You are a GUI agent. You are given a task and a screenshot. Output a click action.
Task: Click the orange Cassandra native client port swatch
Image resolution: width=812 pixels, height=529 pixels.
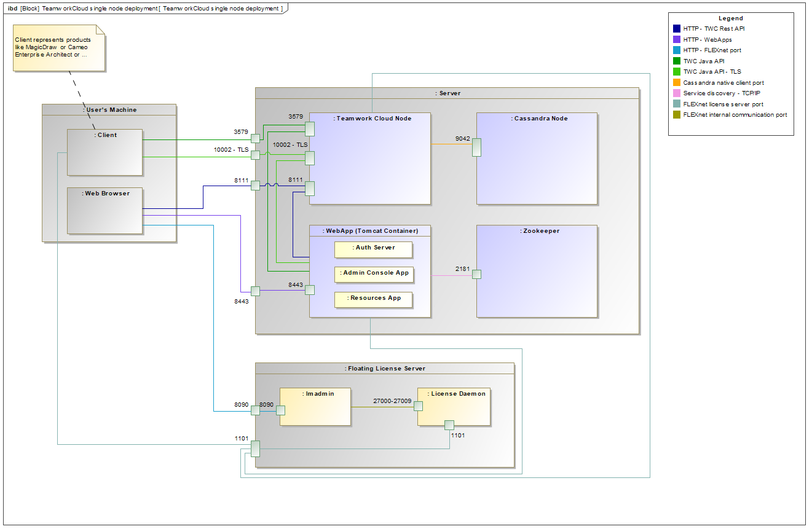[677, 82]
